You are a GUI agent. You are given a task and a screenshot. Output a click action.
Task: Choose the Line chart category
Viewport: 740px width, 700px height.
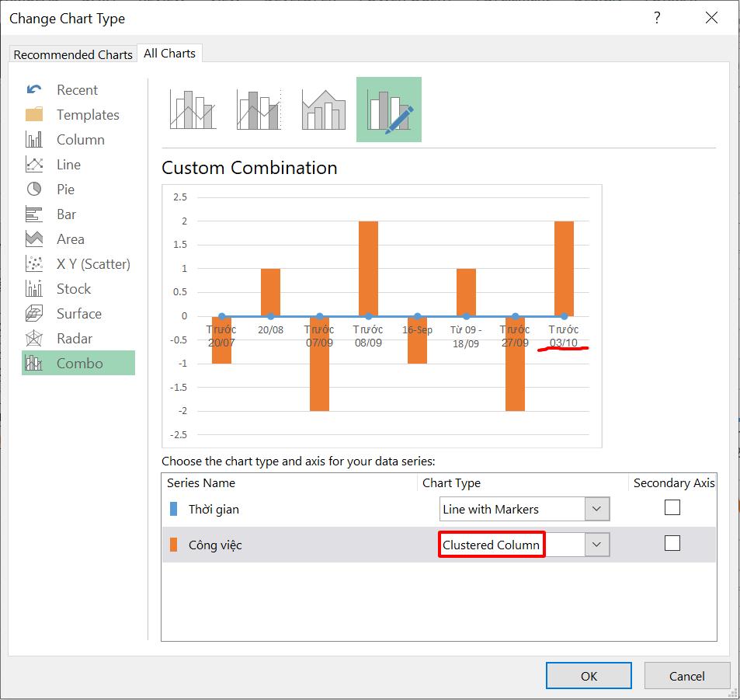pyautogui.click(x=68, y=164)
